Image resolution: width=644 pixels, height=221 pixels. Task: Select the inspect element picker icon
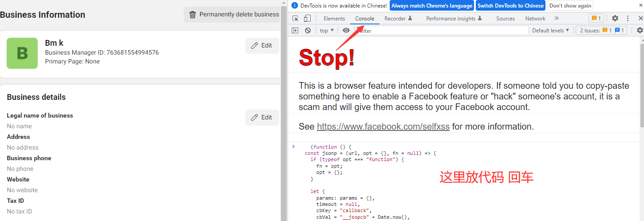tap(295, 18)
